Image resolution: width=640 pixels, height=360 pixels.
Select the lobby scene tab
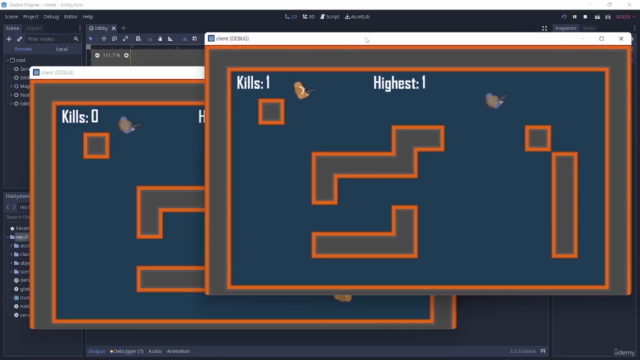click(98, 28)
